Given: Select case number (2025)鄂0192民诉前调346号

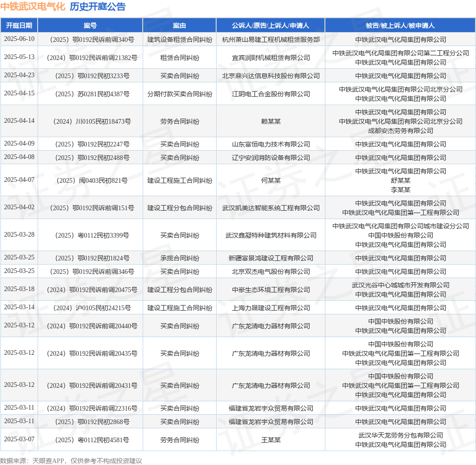Looking at the screenshot, I should coord(90,272).
